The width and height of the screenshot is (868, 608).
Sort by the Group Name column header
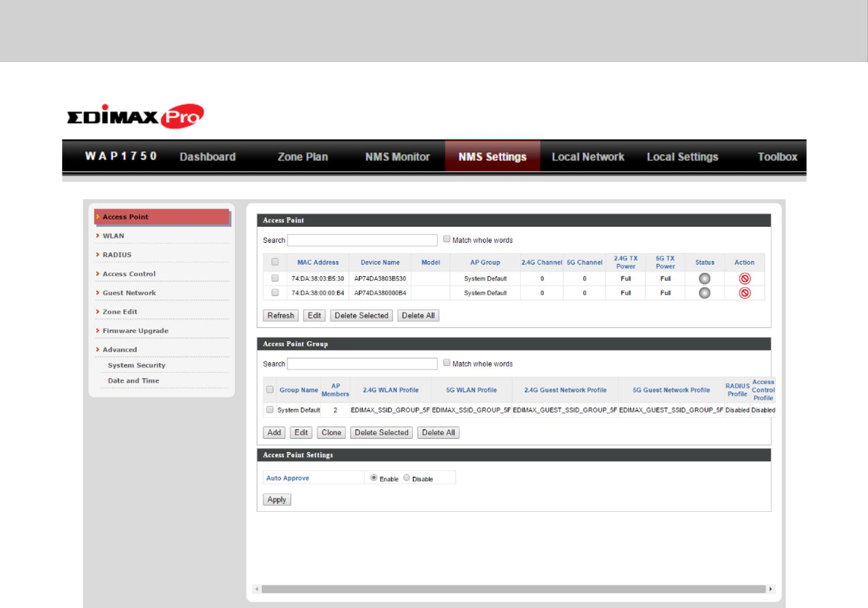[x=298, y=390]
